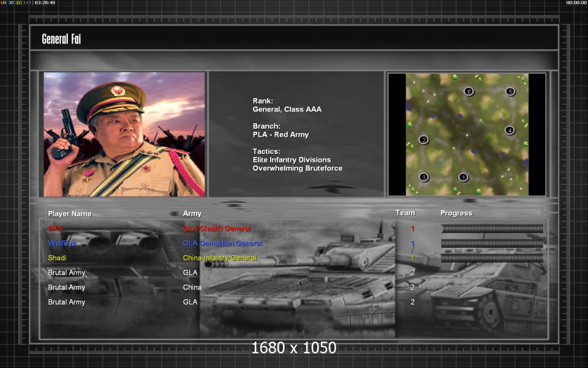The height and width of the screenshot is (368, 588).
Task: Choose start position marker 4 on map
Action: point(509,130)
